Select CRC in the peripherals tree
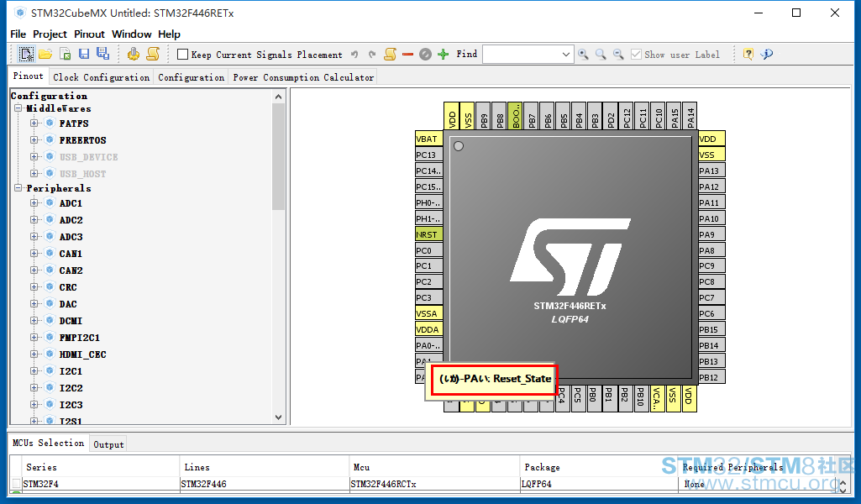Screen dimensions: 861x504 click(x=68, y=287)
